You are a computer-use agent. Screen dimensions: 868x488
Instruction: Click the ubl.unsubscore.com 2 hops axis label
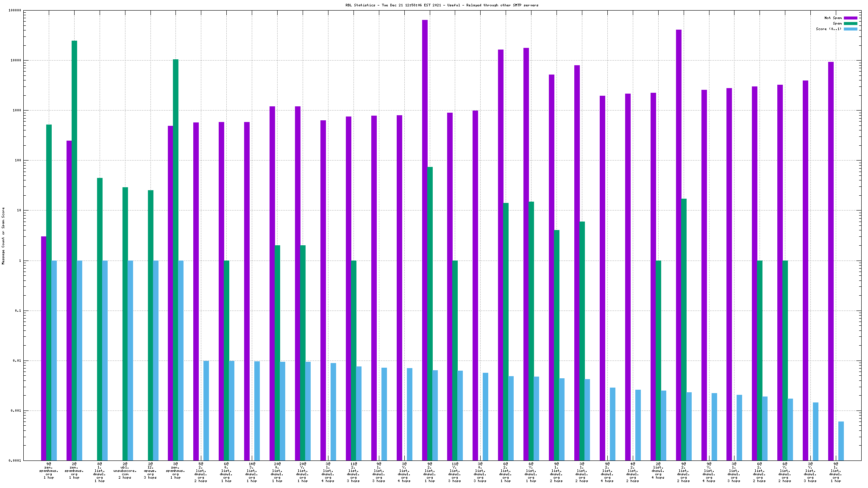(125, 471)
